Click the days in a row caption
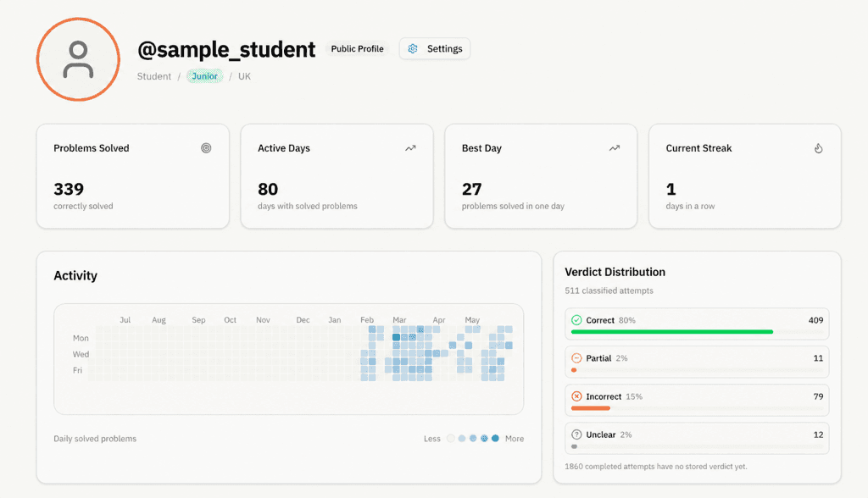 690,206
